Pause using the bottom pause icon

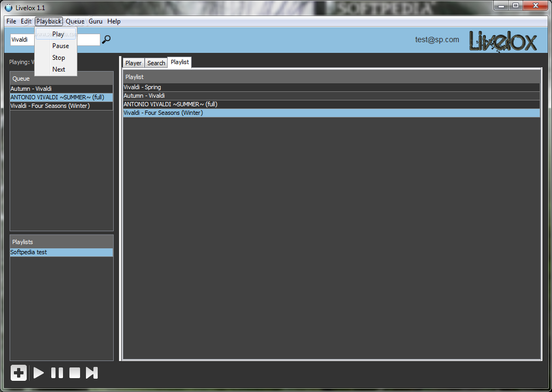coord(57,373)
